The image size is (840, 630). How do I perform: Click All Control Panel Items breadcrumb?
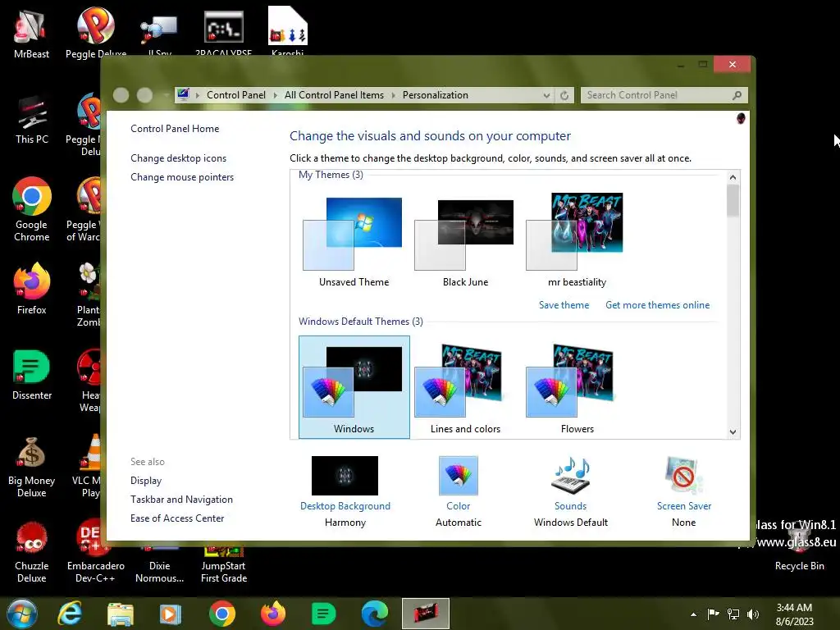point(334,95)
